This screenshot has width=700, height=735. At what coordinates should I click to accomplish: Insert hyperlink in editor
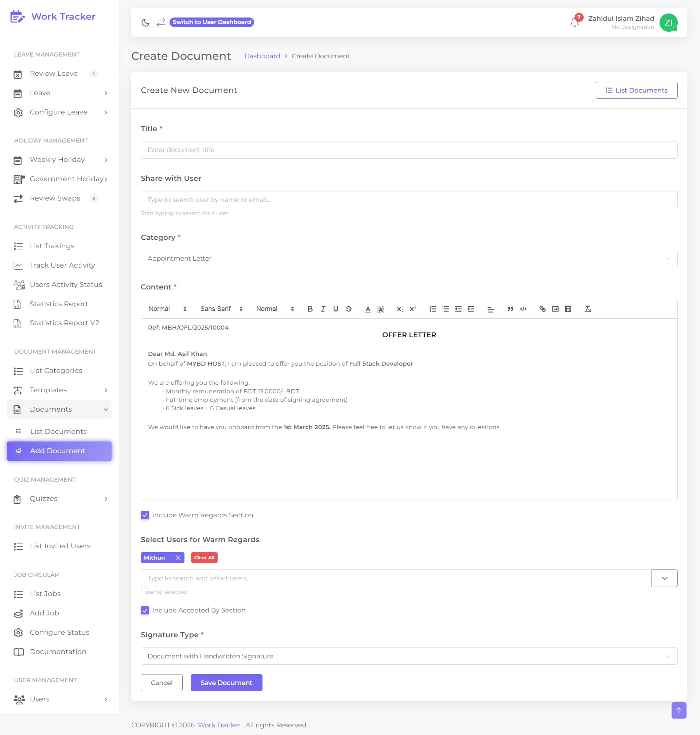point(542,309)
